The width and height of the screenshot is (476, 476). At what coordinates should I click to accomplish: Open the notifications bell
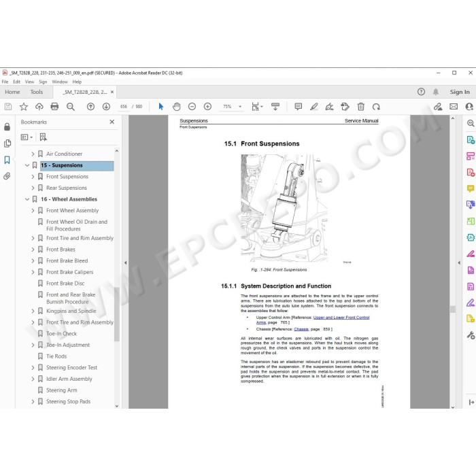[x=436, y=92]
